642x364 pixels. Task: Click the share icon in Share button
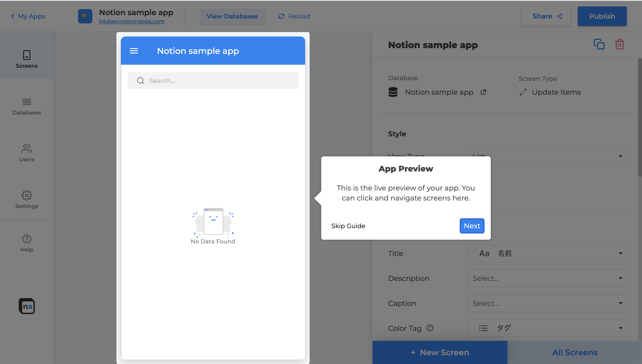click(x=560, y=16)
